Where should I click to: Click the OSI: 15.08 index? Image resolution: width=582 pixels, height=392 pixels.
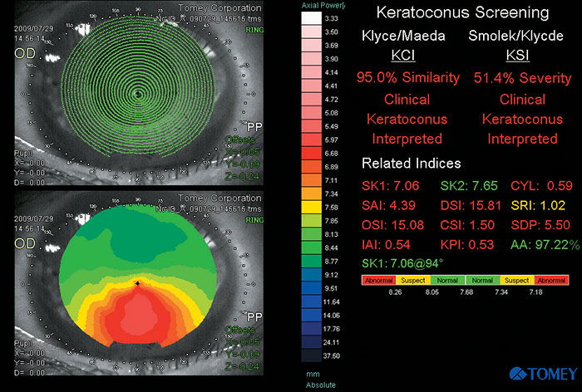[392, 225]
